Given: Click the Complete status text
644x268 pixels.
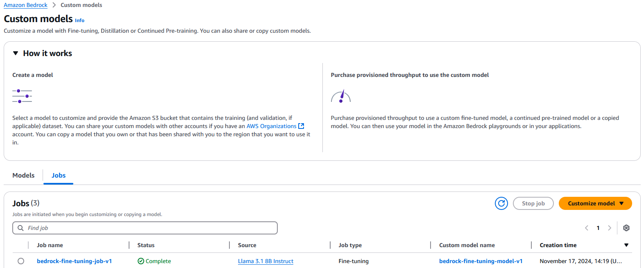Looking at the screenshot, I should 158,261.
